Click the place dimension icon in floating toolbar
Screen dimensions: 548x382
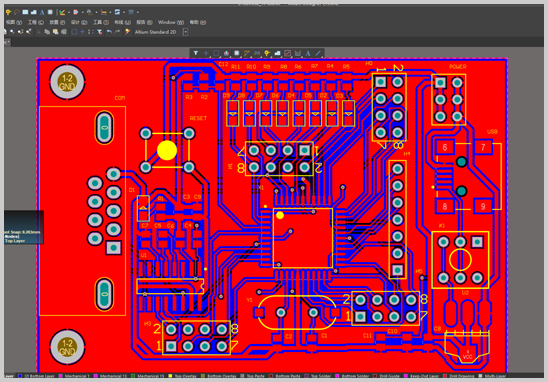pos(298,53)
